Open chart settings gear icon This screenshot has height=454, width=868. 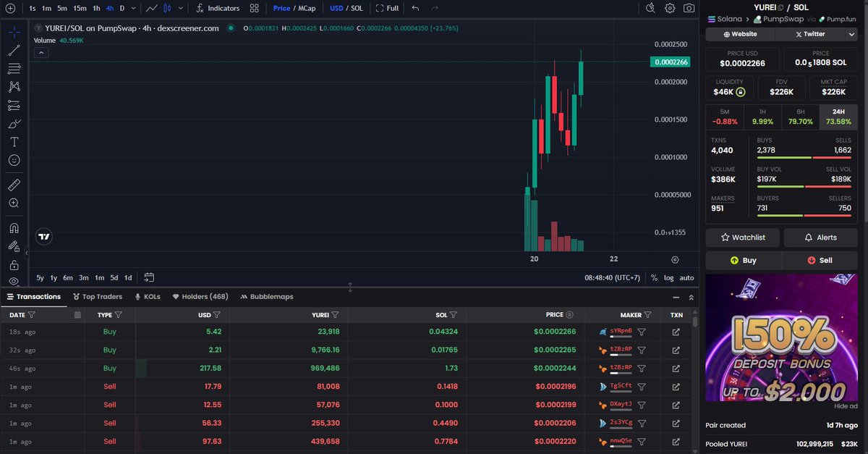tap(670, 8)
